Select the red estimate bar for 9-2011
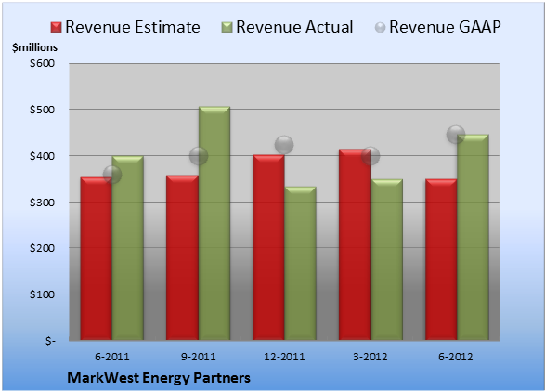 click(182, 257)
